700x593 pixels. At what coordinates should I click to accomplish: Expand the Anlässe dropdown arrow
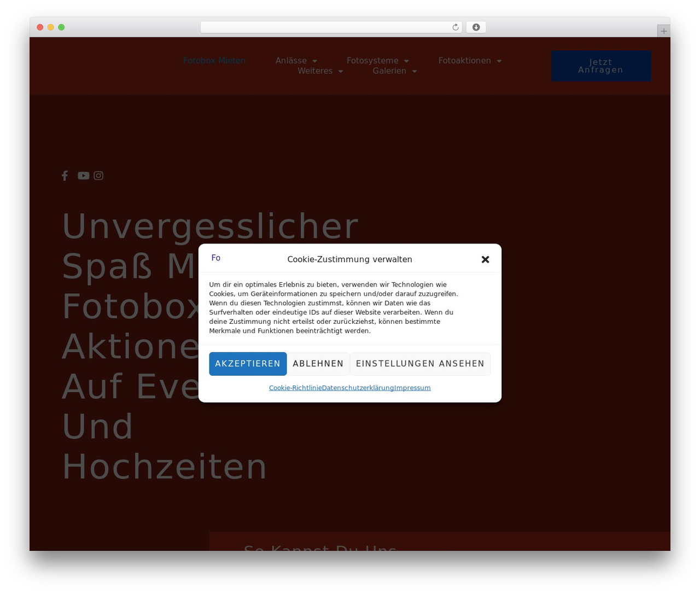pyautogui.click(x=314, y=61)
